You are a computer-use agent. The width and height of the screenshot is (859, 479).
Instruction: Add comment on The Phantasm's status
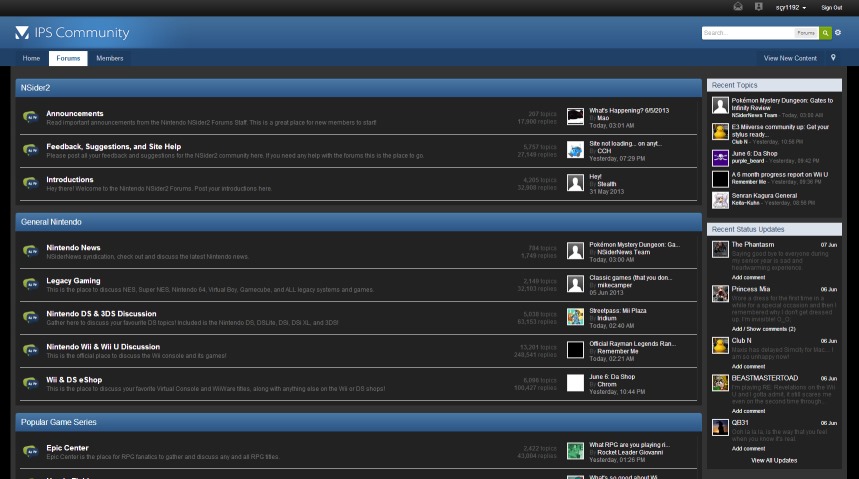tap(748, 277)
